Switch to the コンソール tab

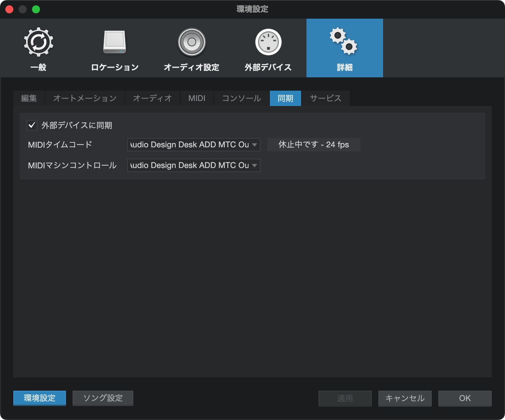point(242,98)
